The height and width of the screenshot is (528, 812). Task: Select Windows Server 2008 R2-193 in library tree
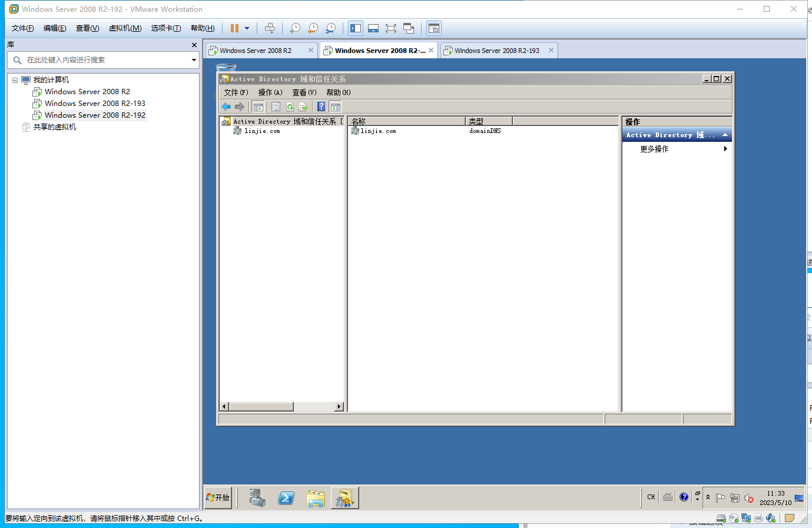[x=95, y=104]
